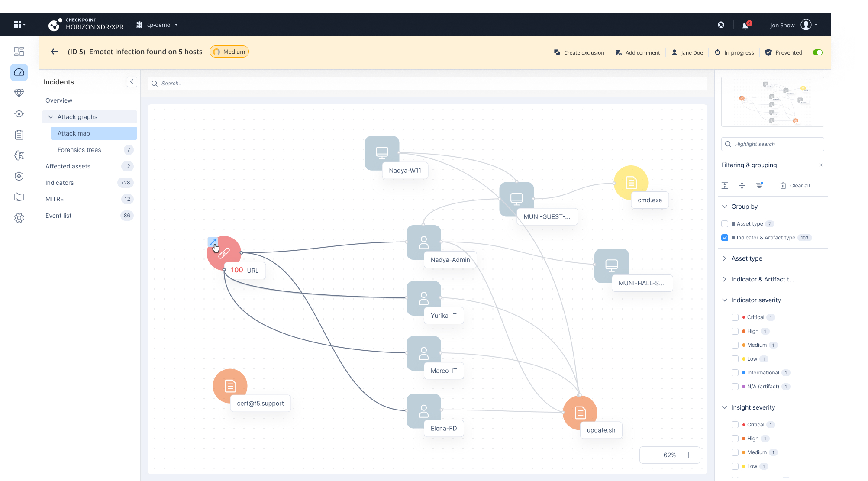Open Forensics trees in sidebar
Screen dimensions: 868x481
point(79,150)
